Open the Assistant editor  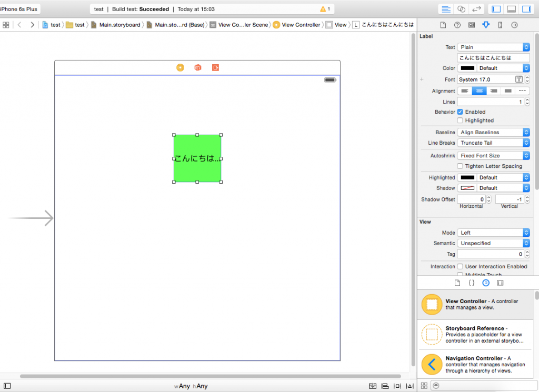461,9
